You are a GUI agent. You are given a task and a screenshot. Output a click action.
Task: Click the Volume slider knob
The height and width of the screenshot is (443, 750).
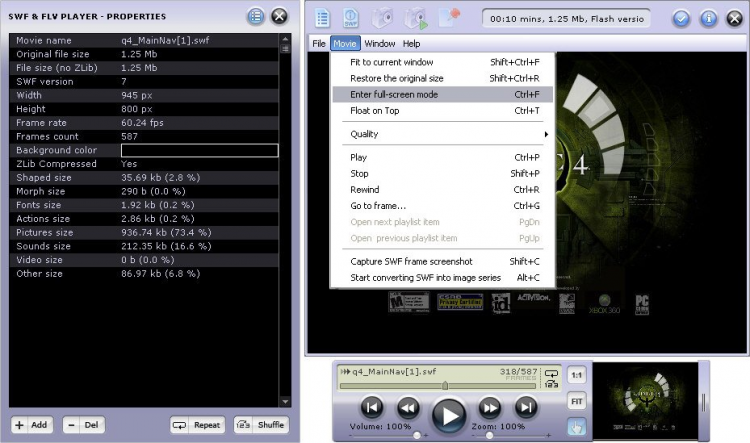point(417,435)
